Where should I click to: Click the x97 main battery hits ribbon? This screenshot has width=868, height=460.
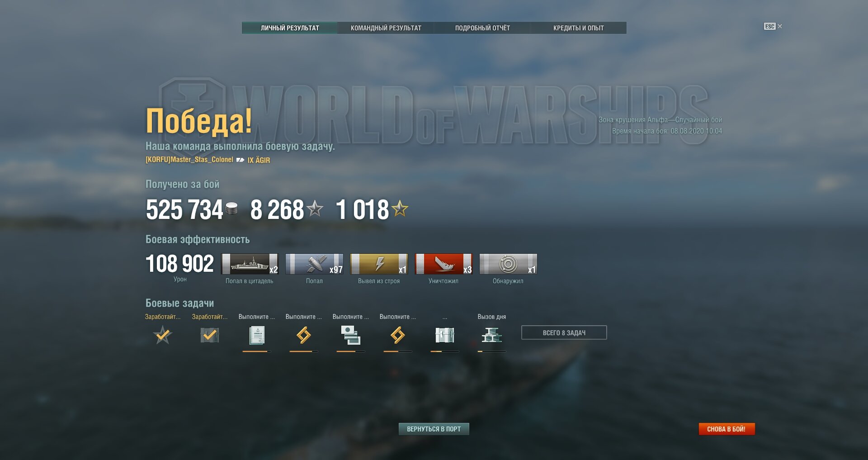coord(314,264)
